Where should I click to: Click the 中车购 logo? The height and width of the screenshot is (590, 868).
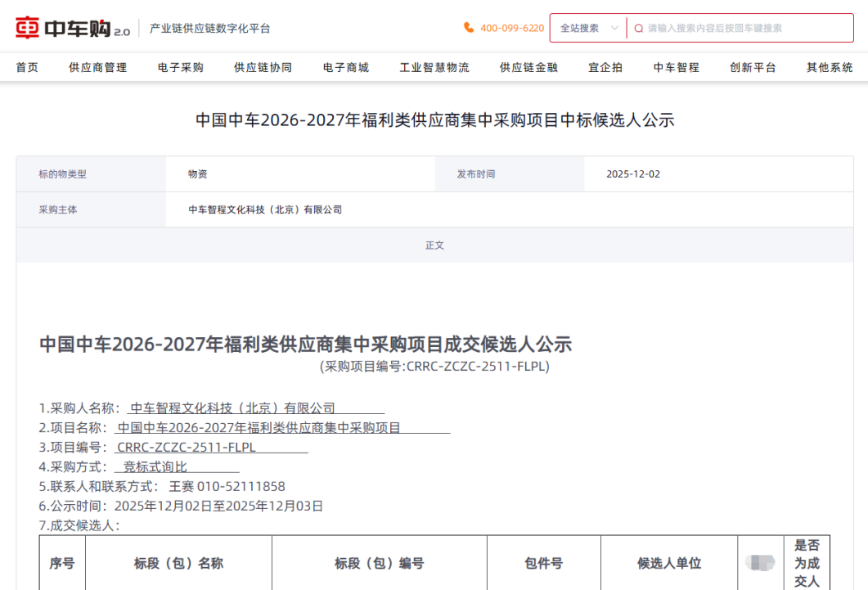(73, 28)
